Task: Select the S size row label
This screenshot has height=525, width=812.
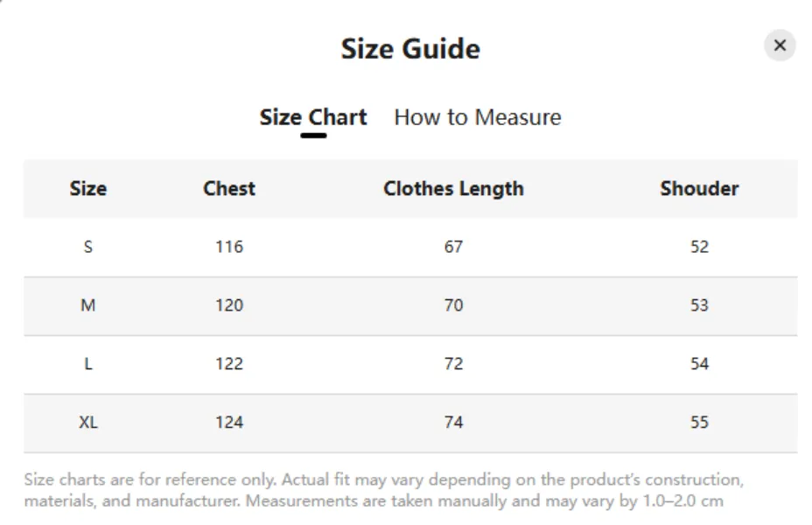Action: coord(88,247)
